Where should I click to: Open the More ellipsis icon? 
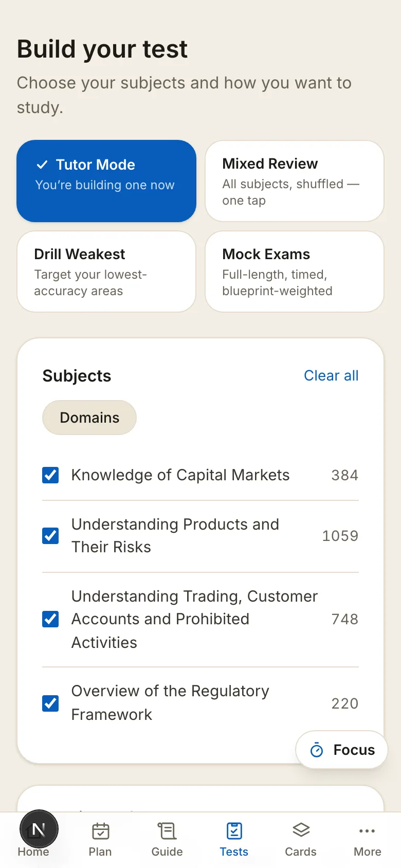(367, 830)
